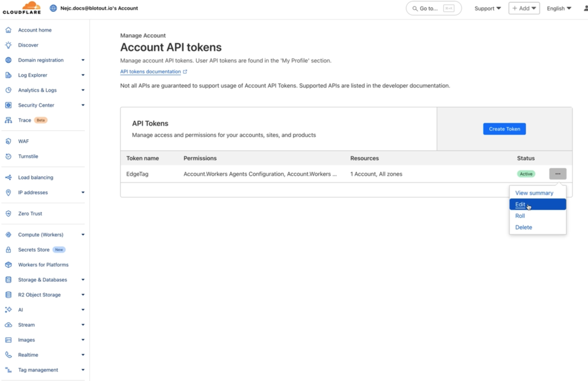
Task: Click the Discover lightbulb icon
Action: 8,45
